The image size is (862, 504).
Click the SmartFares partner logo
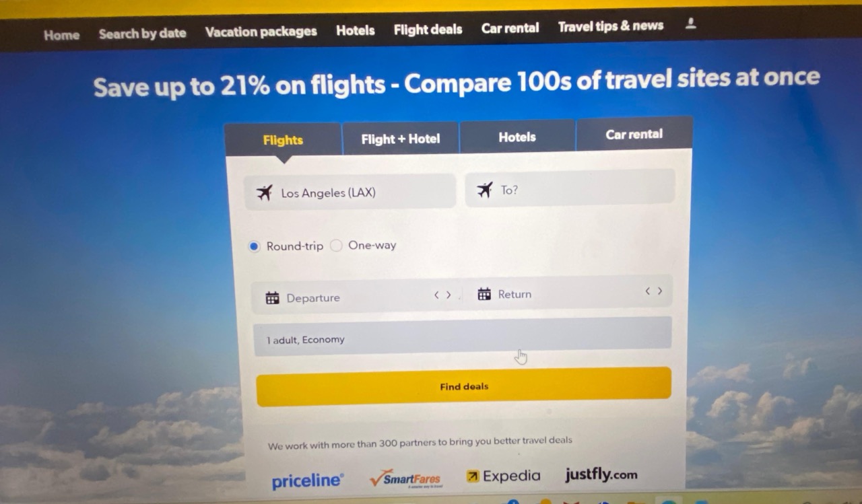tap(405, 478)
